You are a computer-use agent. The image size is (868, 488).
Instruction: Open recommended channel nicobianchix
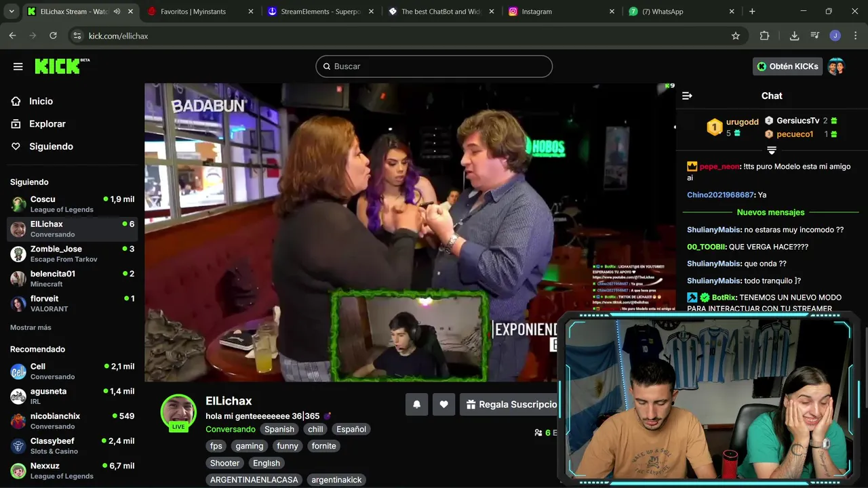click(x=72, y=421)
